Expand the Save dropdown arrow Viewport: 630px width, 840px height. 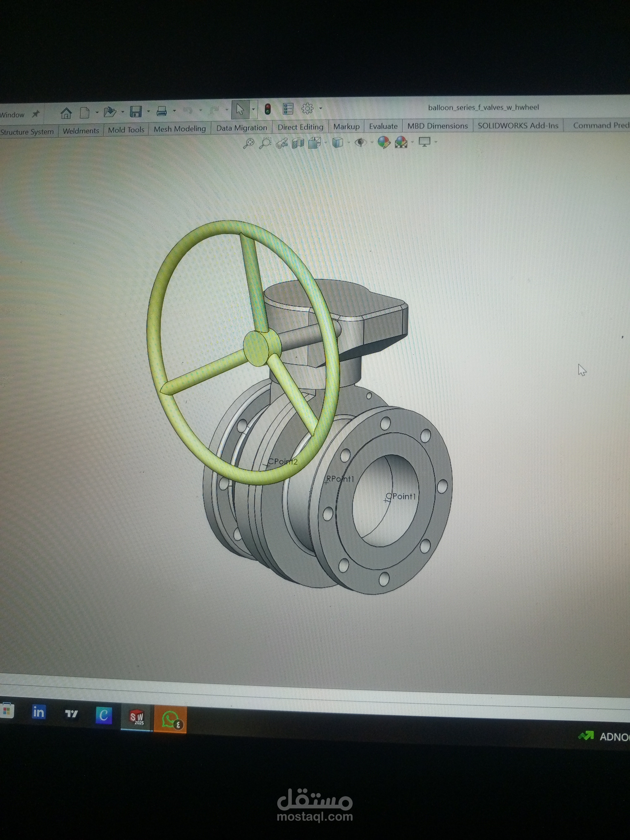pyautogui.click(x=148, y=111)
